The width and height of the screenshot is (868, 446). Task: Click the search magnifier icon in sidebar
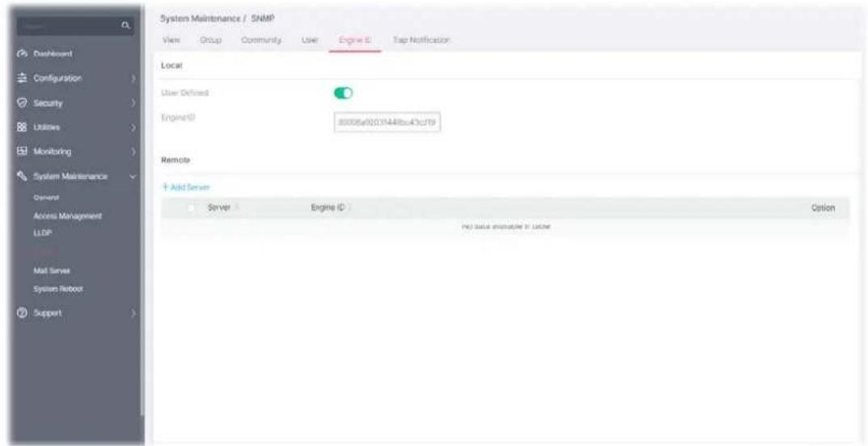coord(125,25)
